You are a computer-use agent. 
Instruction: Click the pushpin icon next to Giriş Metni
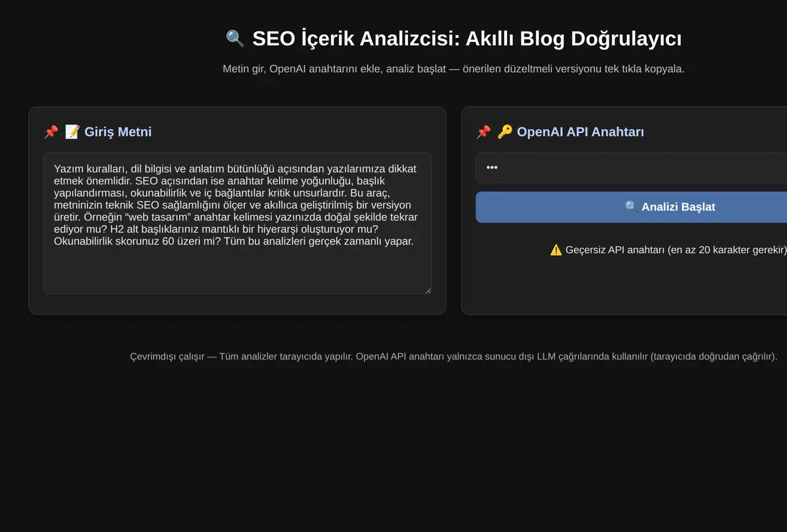[x=51, y=132]
